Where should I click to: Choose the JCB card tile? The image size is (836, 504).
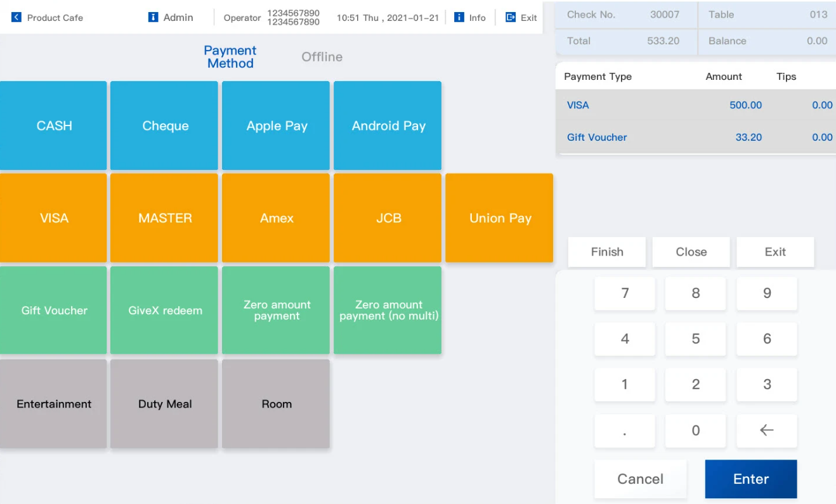tap(388, 218)
